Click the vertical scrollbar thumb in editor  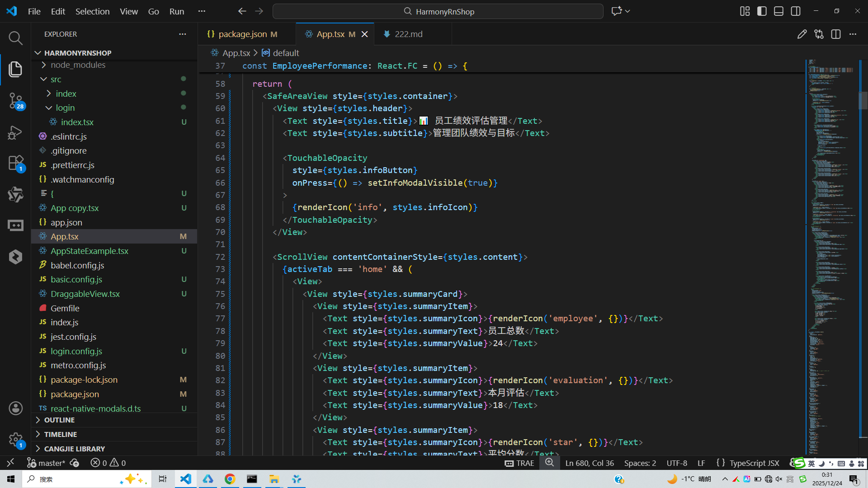click(863, 100)
